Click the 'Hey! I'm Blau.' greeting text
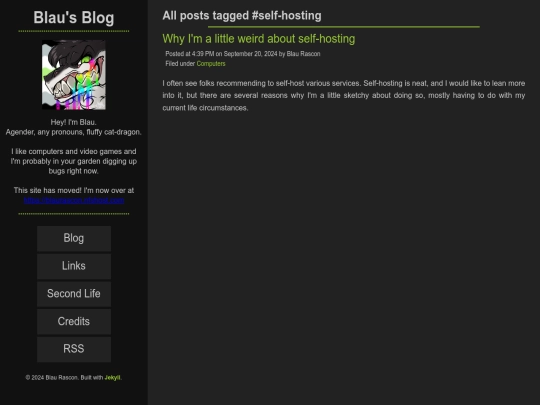The width and height of the screenshot is (540, 405). pyautogui.click(x=74, y=122)
